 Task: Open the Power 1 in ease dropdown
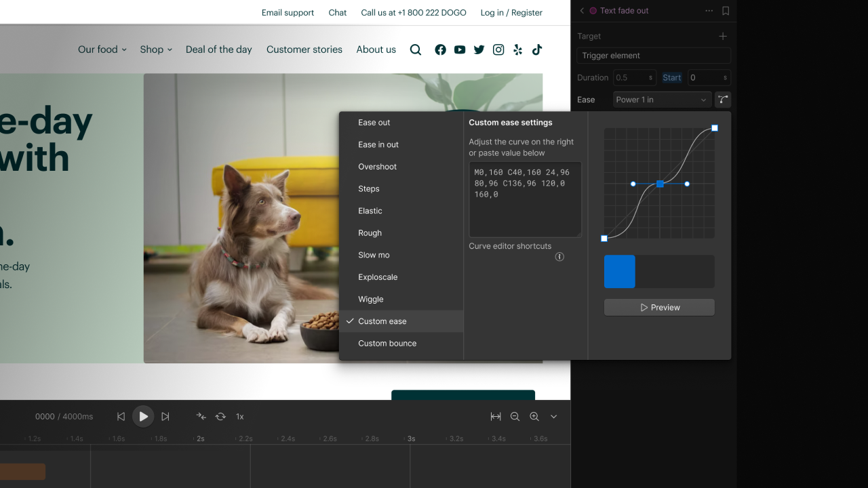(661, 100)
